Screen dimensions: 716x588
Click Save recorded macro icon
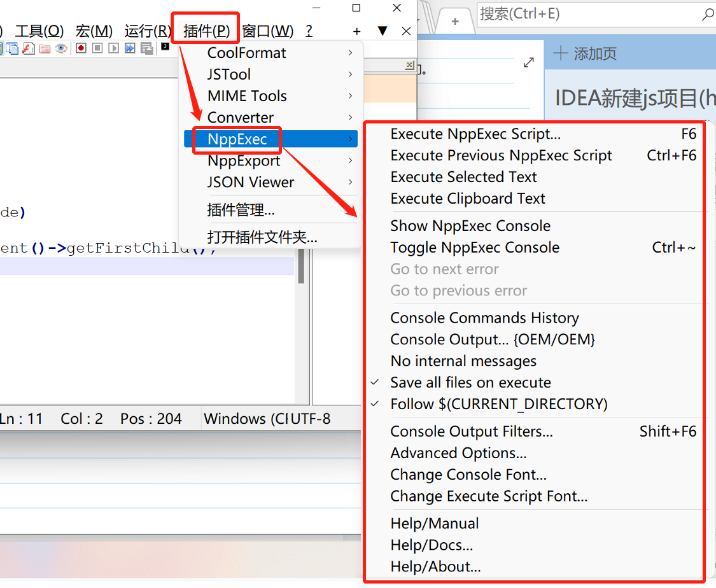pyautogui.click(x=146, y=48)
